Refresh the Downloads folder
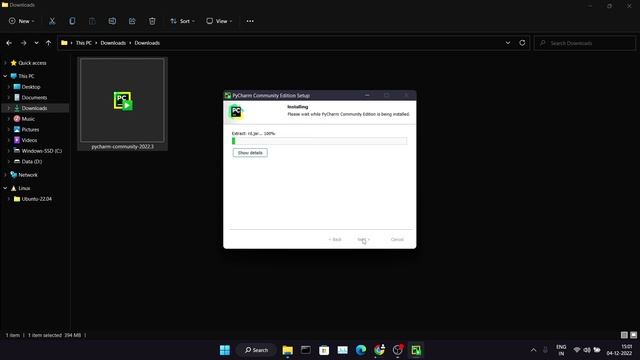 522,43
